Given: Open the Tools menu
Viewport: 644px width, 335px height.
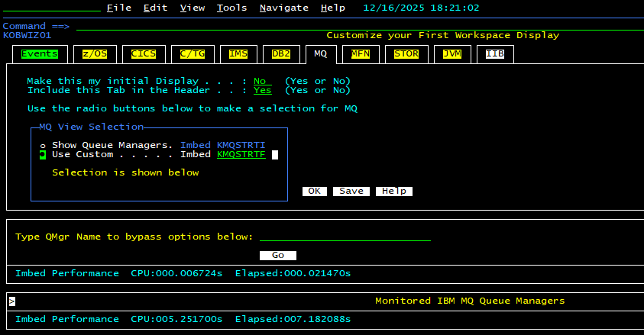Looking at the screenshot, I should click(x=231, y=8).
